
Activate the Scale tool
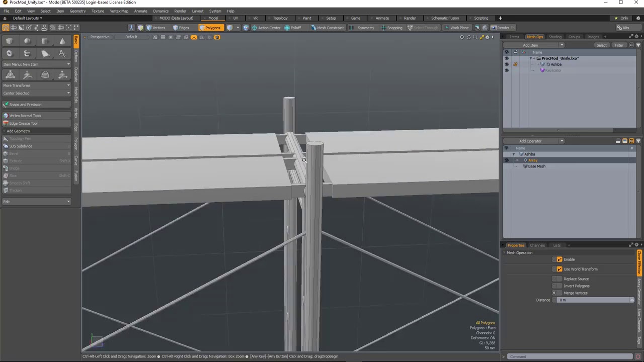pos(62,75)
